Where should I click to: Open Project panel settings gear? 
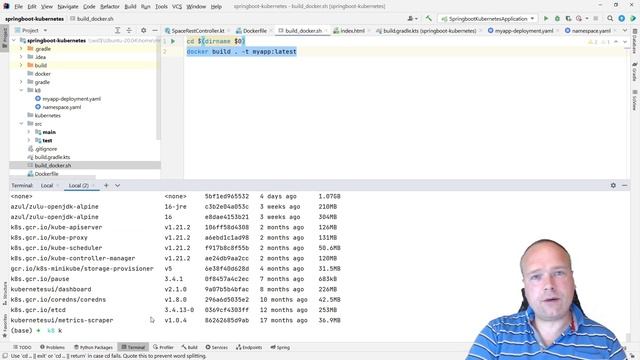pos(143,30)
